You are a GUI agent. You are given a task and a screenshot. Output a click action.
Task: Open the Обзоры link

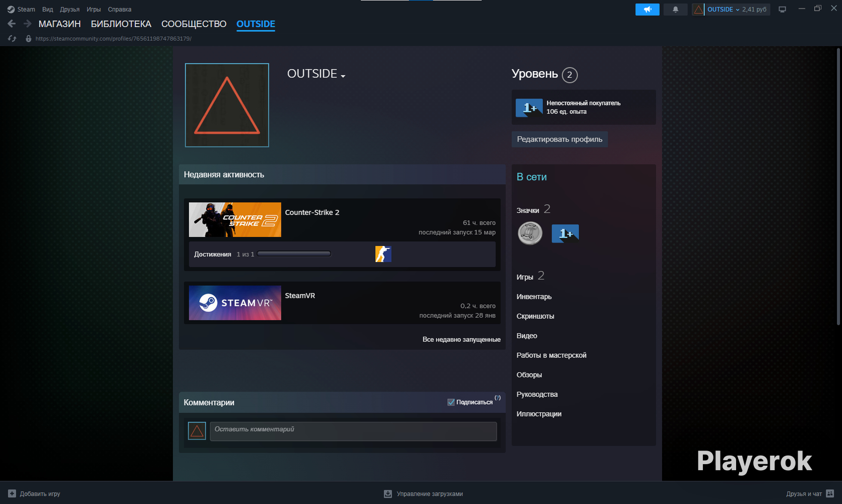coord(529,375)
